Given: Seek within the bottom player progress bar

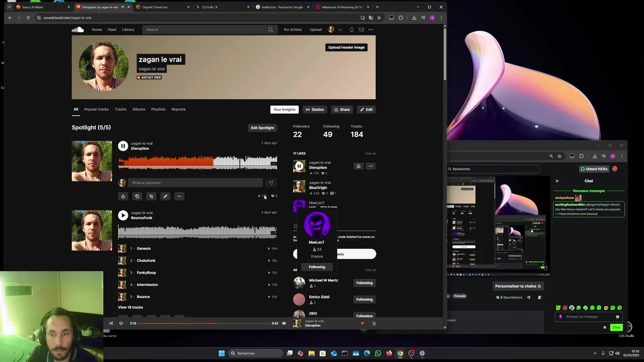Looking at the screenshot, I should coord(204,323).
